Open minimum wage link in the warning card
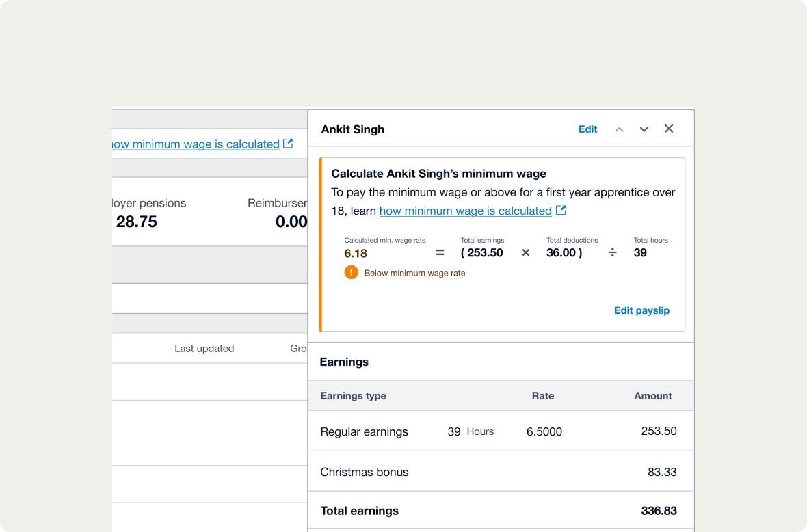 pos(465,211)
